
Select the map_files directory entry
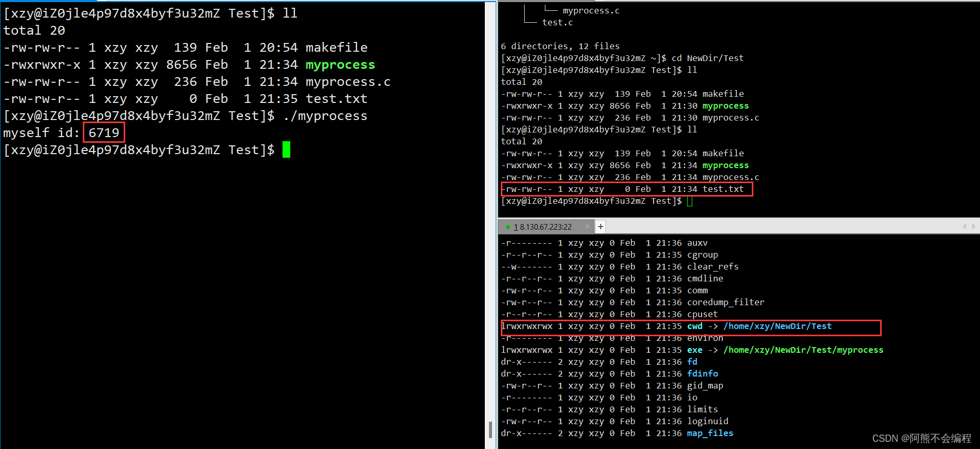click(710, 433)
